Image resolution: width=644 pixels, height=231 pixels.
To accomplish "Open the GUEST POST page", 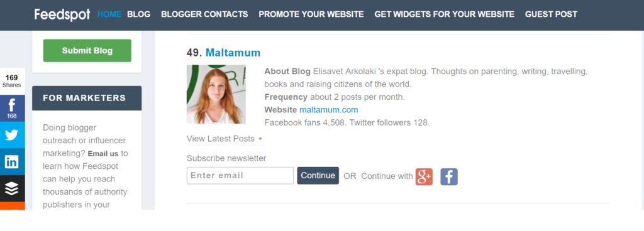I will click(551, 14).
